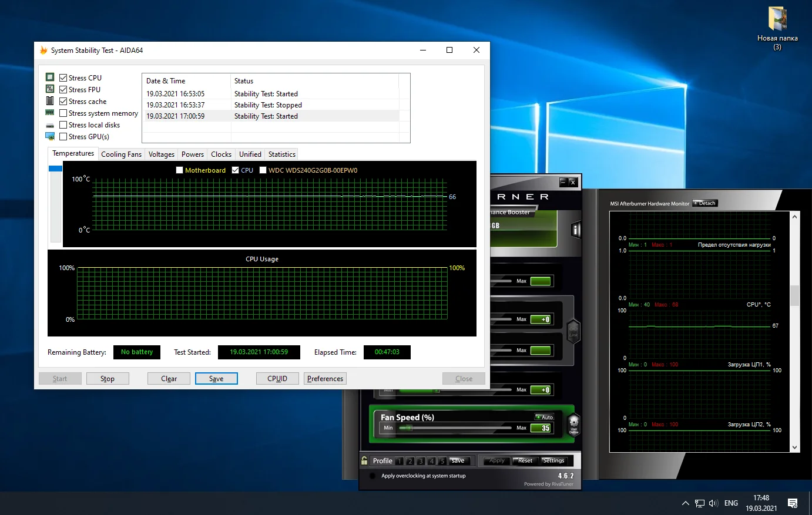Select Afterburner profile slot 1
Image resolution: width=812 pixels, height=515 pixels.
(x=400, y=461)
